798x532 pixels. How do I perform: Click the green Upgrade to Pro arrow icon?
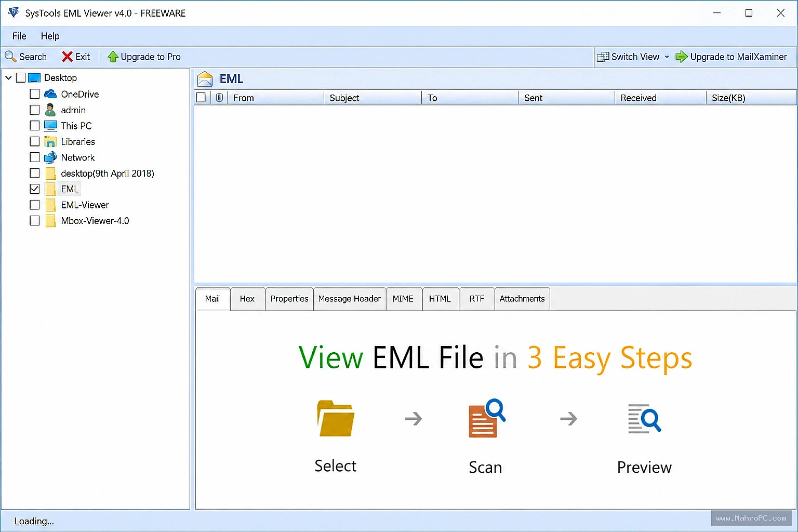(113, 57)
